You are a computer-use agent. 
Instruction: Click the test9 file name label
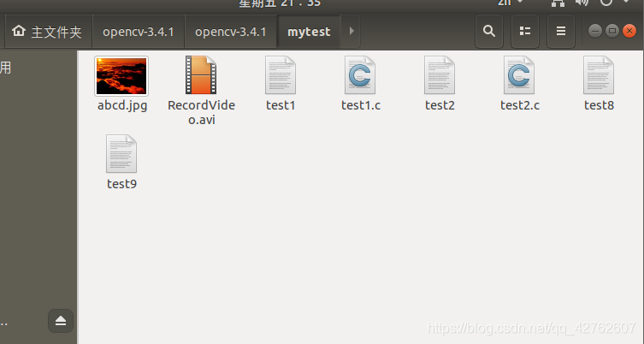[x=121, y=184]
